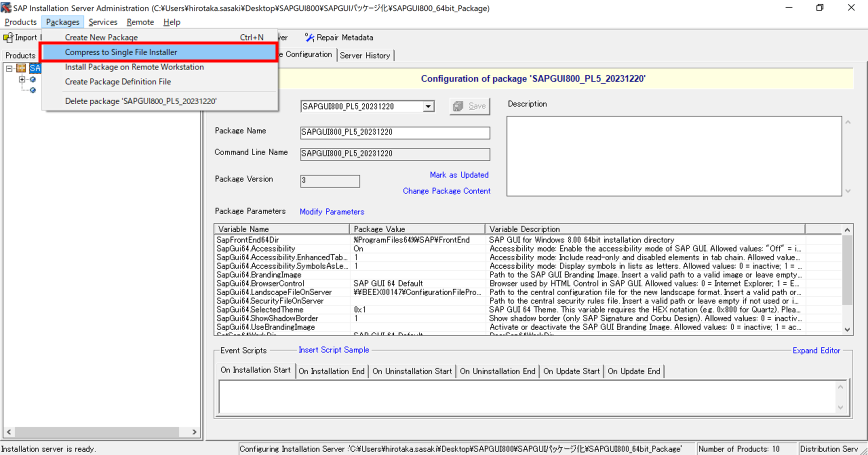Click 'Installation server is ready.' status text
868x455 pixels.
[x=48, y=449]
